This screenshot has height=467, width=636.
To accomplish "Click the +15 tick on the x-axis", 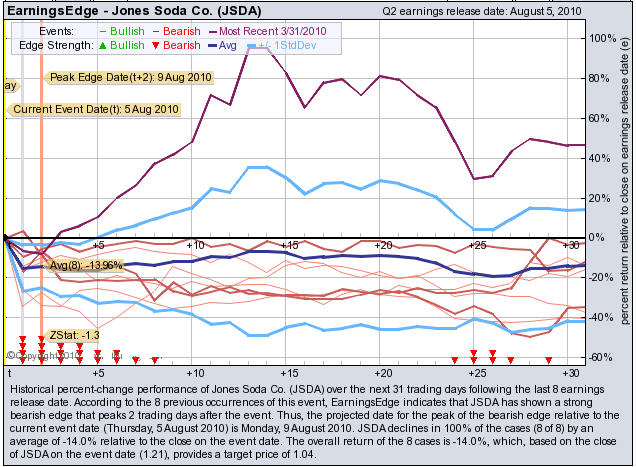I will coord(288,245).
